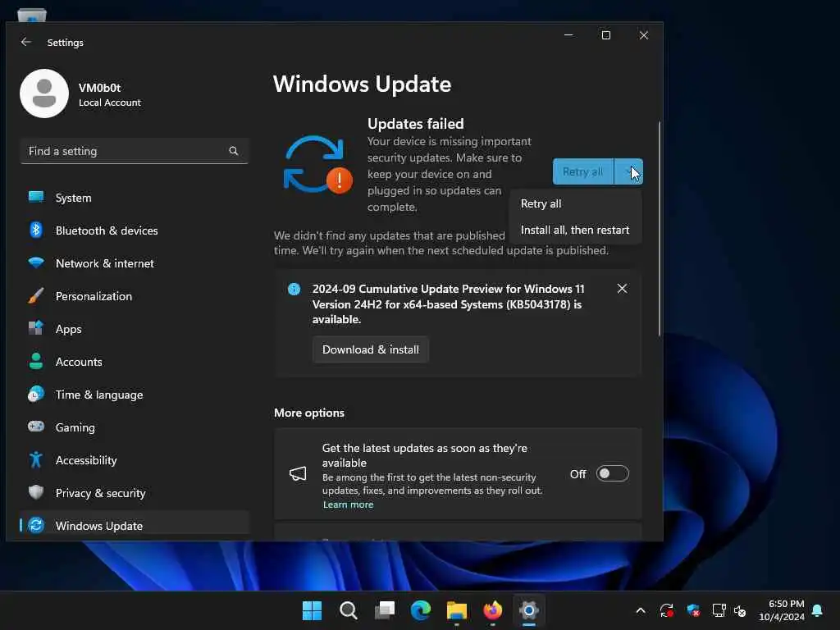Image resolution: width=840 pixels, height=630 pixels.
Task: Open taskbar Search
Action: coord(348,610)
